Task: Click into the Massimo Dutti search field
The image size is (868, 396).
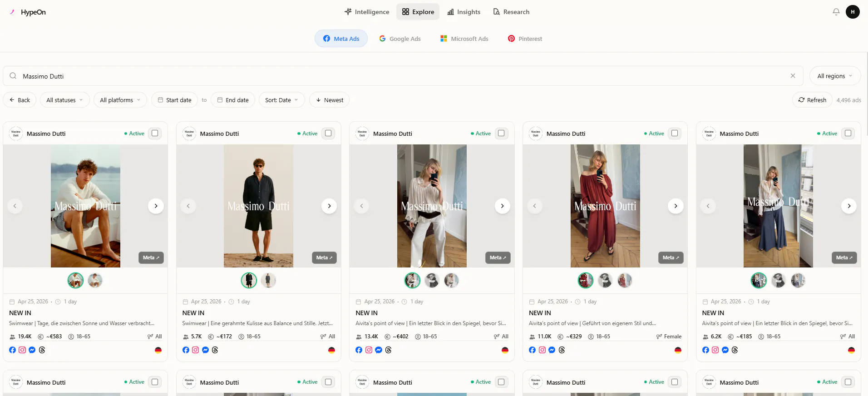Action: pyautogui.click(x=403, y=76)
